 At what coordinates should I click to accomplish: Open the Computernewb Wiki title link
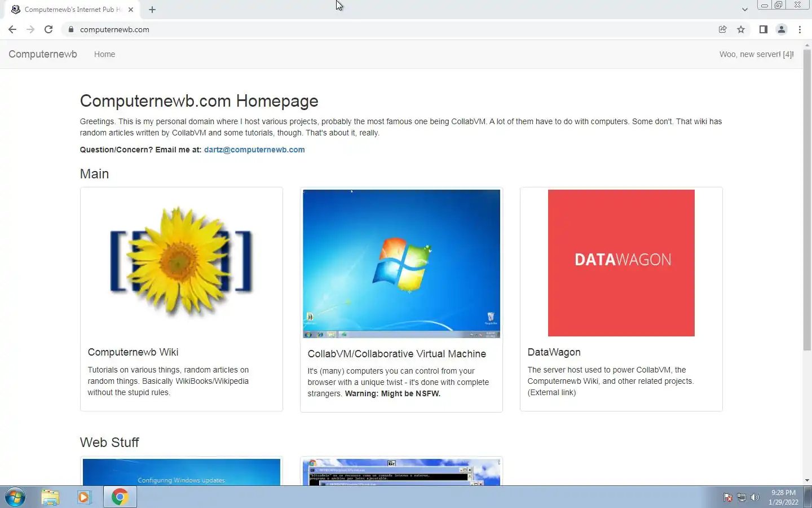[x=133, y=352]
